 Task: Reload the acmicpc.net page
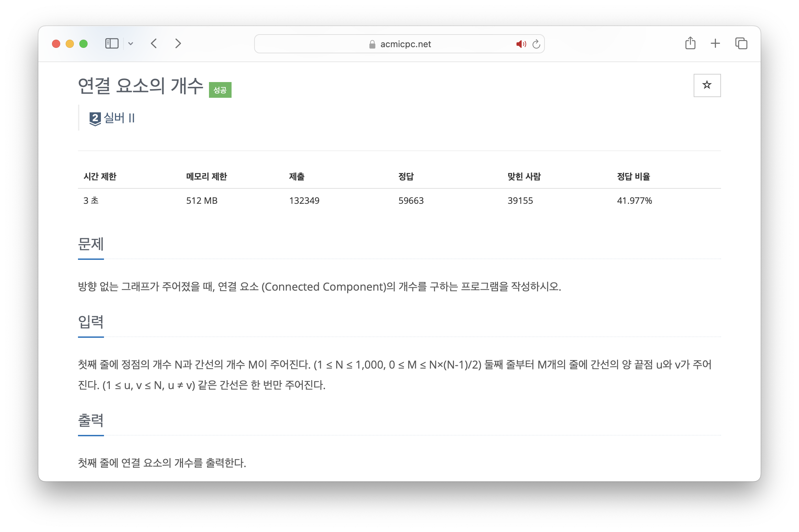(536, 44)
